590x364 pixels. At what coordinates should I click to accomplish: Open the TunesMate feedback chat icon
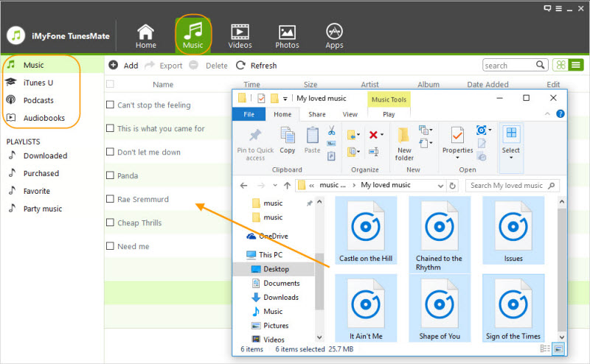pyautogui.click(x=547, y=8)
